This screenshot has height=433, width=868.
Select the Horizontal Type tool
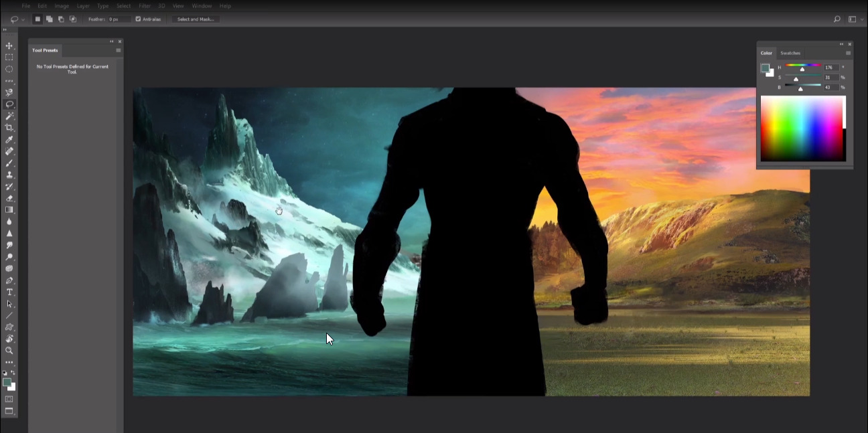click(9, 292)
